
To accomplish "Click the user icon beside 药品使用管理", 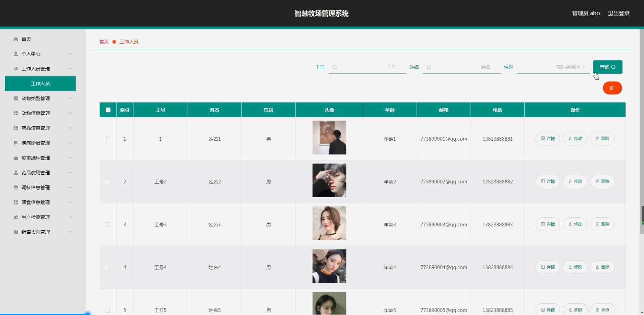I will pyautogui.click(x=16, y=173).
